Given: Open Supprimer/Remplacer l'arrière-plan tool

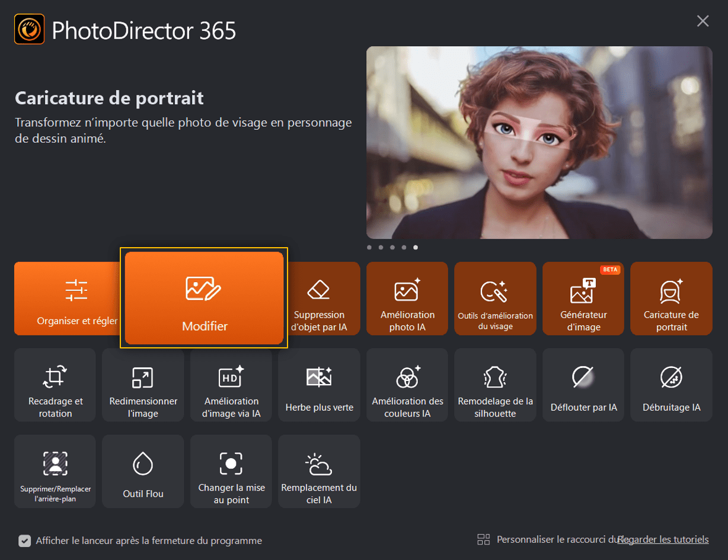Looking at the screenshot, I should pyautogui.click(x=55, y=472).
